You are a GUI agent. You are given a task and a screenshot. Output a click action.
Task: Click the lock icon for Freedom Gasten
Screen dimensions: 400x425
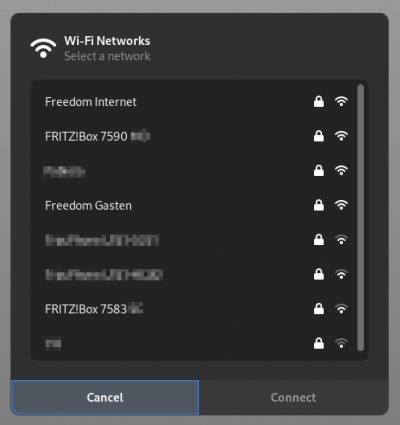[x=319, y=205]
